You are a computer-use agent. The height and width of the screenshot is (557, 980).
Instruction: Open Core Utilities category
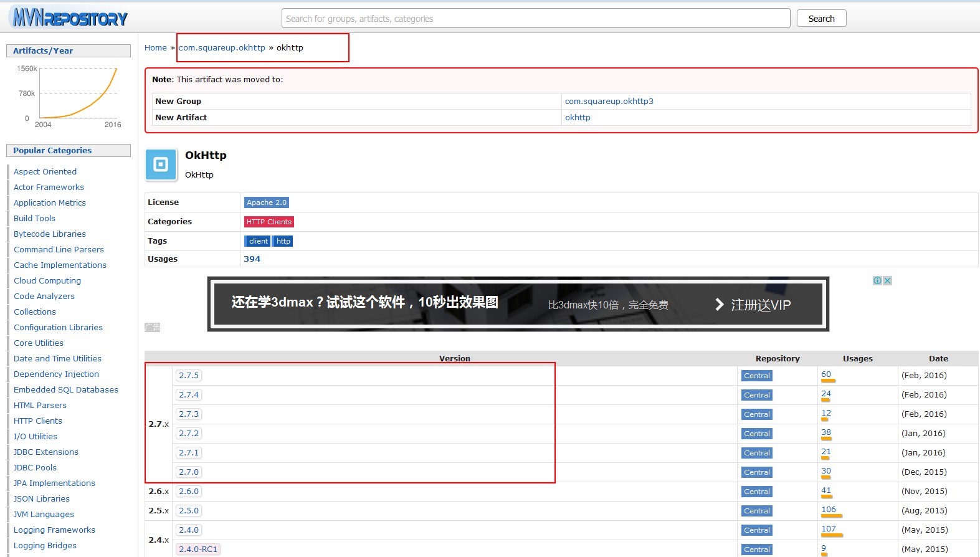click(39, 343)
